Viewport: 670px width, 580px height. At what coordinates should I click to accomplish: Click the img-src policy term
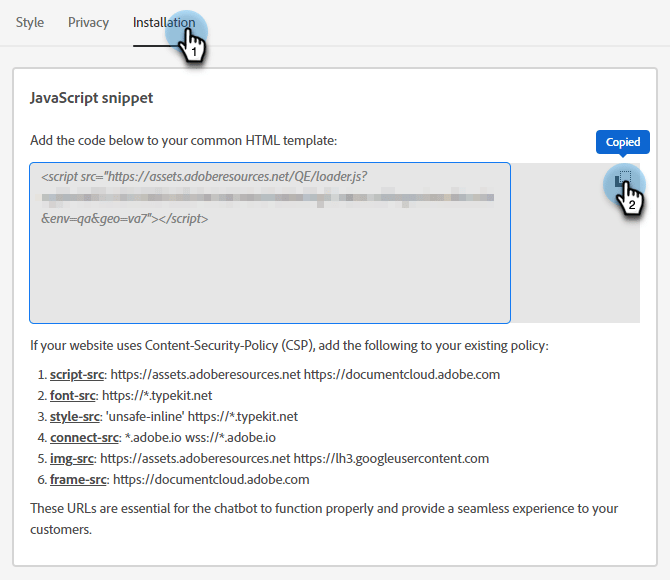(x=72, y=459)
